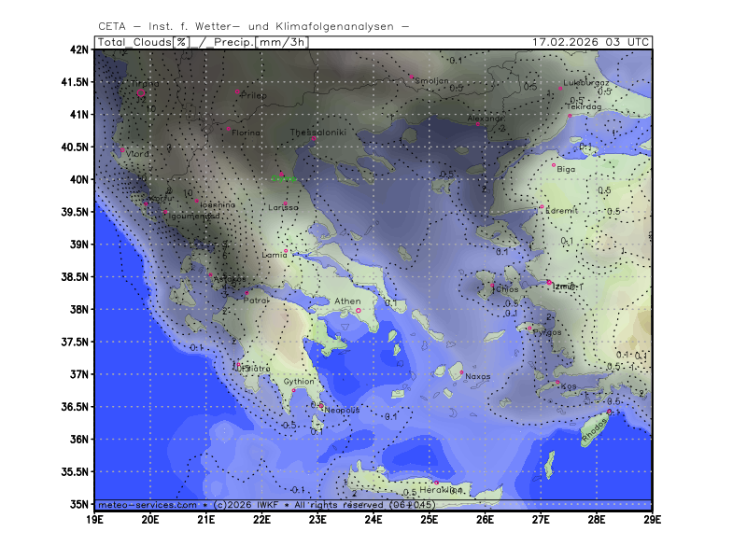This screenshot has height=560, width=747.
Task: Click the 38N latitude axis label
Action: point(78,310)
